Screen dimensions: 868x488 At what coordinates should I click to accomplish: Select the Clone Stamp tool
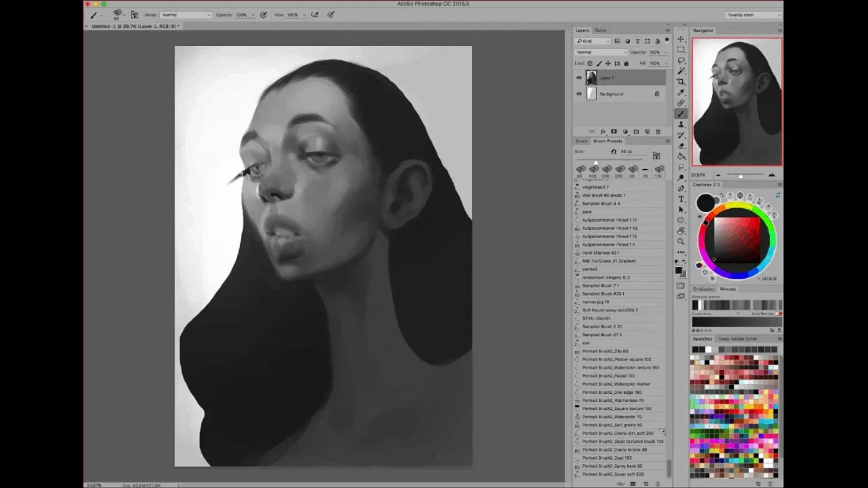pos(681,124)
